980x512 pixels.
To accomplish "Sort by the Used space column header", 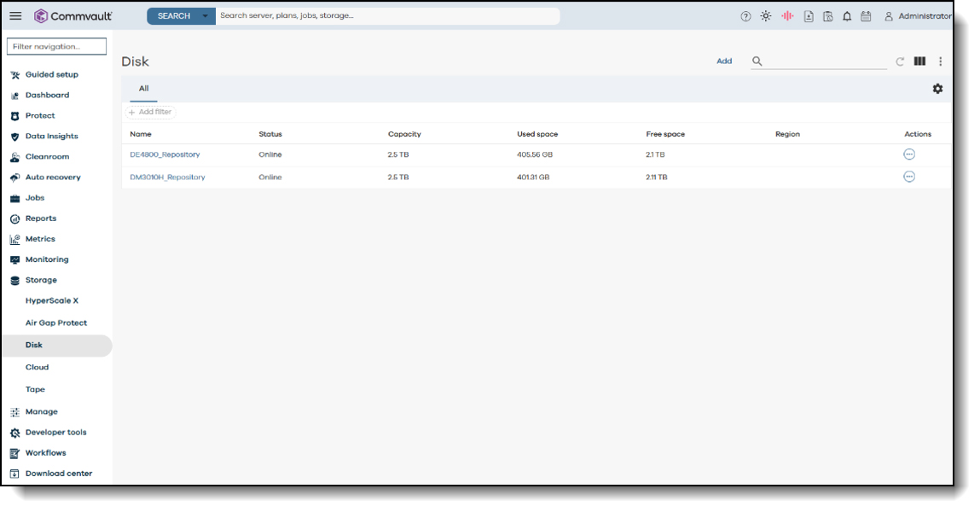I will coord(537,135).
